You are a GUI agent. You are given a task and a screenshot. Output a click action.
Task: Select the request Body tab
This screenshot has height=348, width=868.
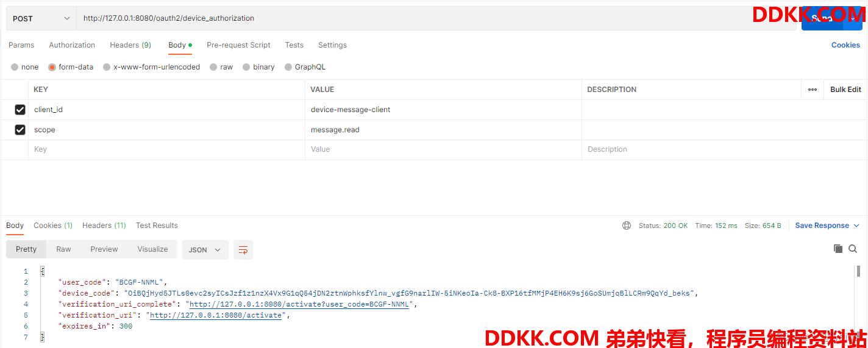[x=180, y=45]
